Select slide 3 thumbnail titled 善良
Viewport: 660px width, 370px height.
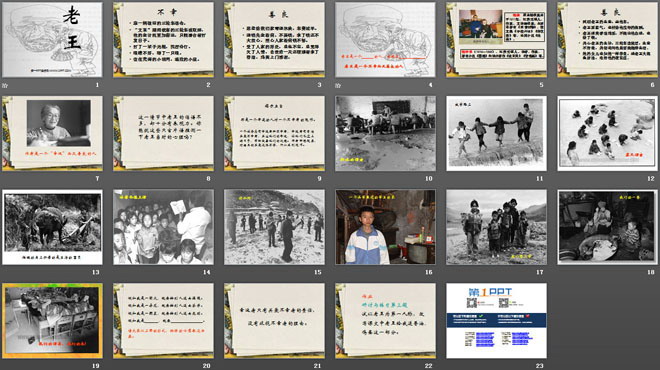point(274,40)
